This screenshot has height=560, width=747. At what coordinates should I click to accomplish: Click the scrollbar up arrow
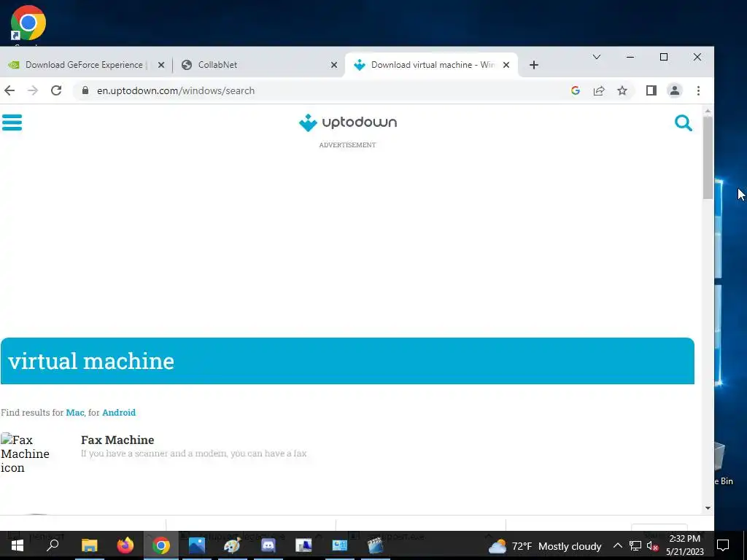(x=708, y=111)
